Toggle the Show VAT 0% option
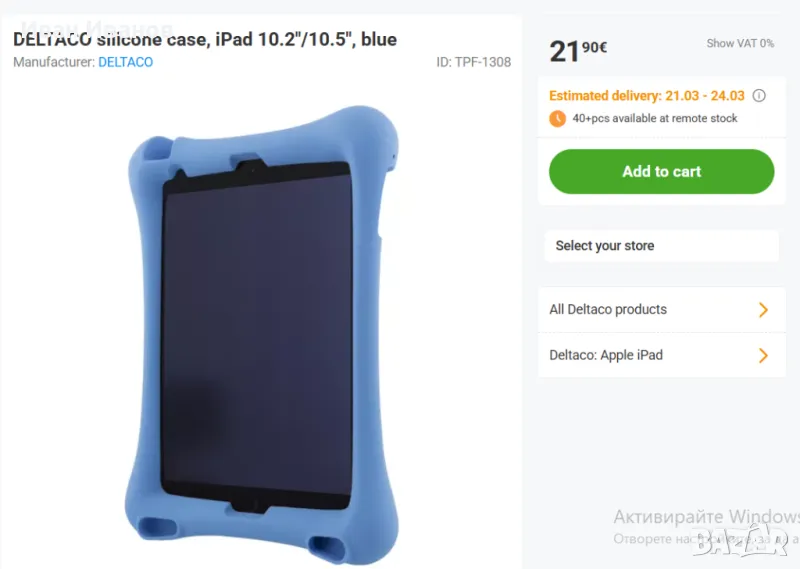The height and width of the screenshot is (569, 800). pyautogui.click(x=740, y=43)
